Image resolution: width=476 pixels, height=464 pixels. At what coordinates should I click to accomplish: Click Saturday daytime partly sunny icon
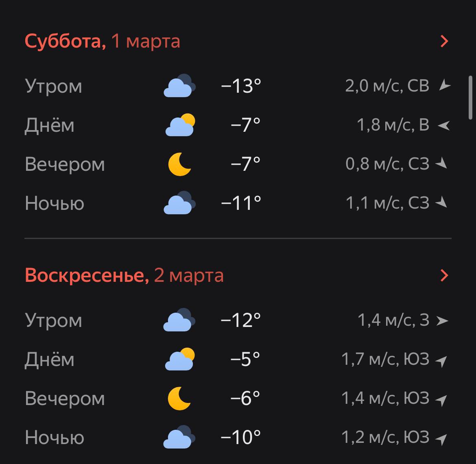pos(180,125)
